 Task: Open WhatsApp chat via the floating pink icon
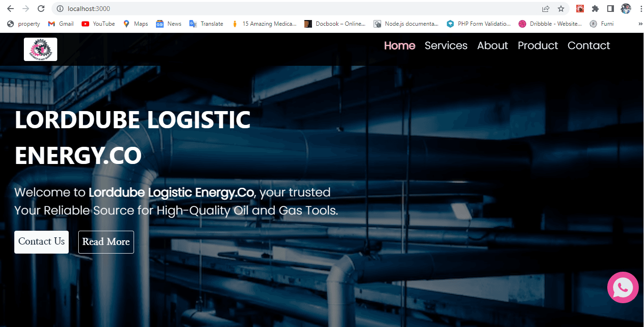pos(623,287)
